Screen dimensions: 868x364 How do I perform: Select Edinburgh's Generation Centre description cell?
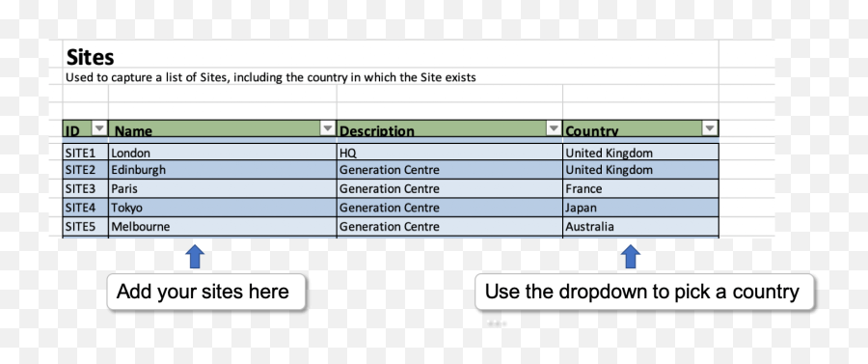pyautogui.click(x=449, y=170)
